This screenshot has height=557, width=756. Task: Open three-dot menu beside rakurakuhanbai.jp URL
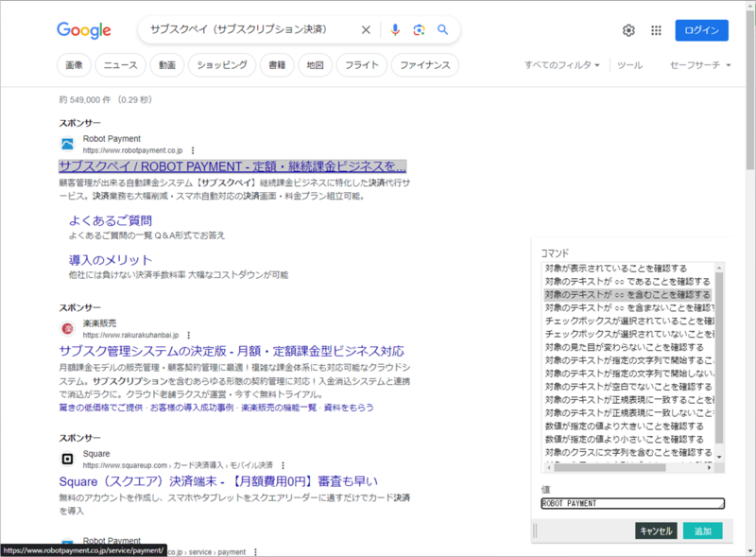pos(188,335)
